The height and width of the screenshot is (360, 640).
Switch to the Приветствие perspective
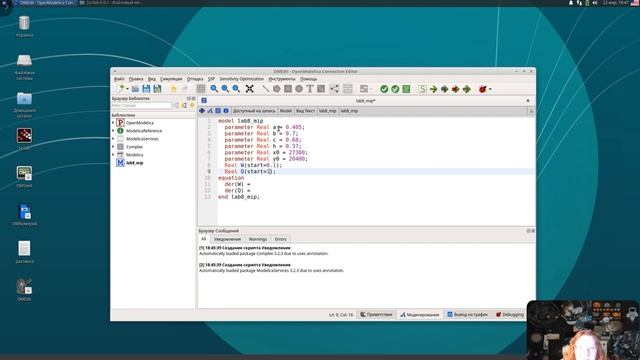coord(376,314)
